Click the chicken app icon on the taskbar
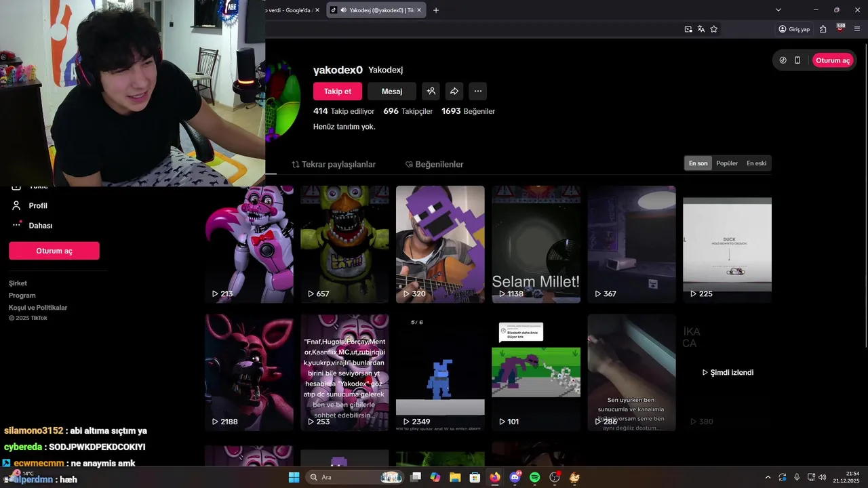868x488 pixels. 574,477
